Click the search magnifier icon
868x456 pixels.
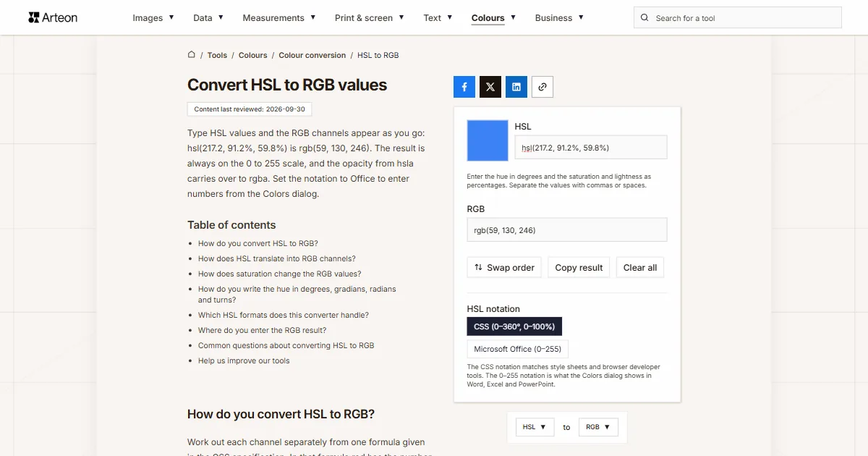coord(644,17)
